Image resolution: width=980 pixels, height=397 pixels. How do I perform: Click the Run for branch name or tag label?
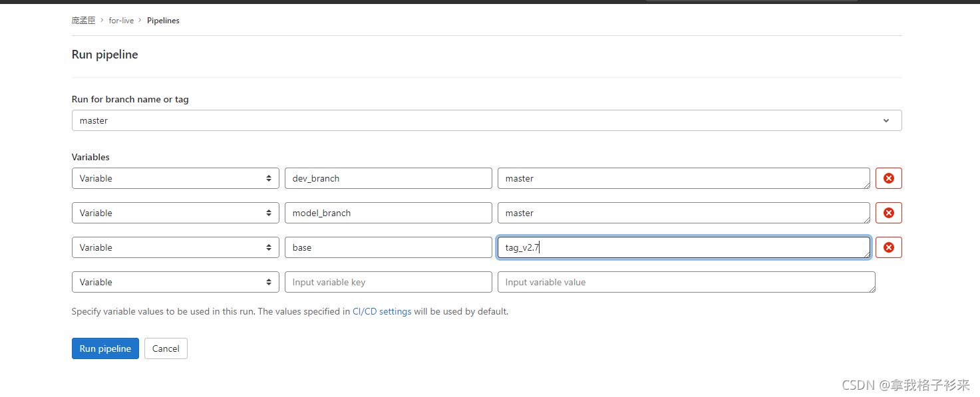click(x=130, y=99)
